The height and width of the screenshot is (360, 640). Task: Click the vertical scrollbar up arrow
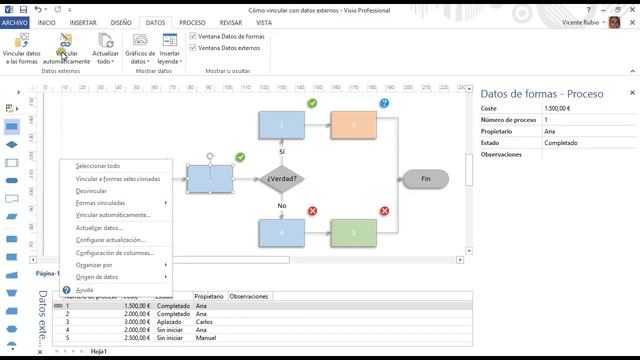point(469,89)
